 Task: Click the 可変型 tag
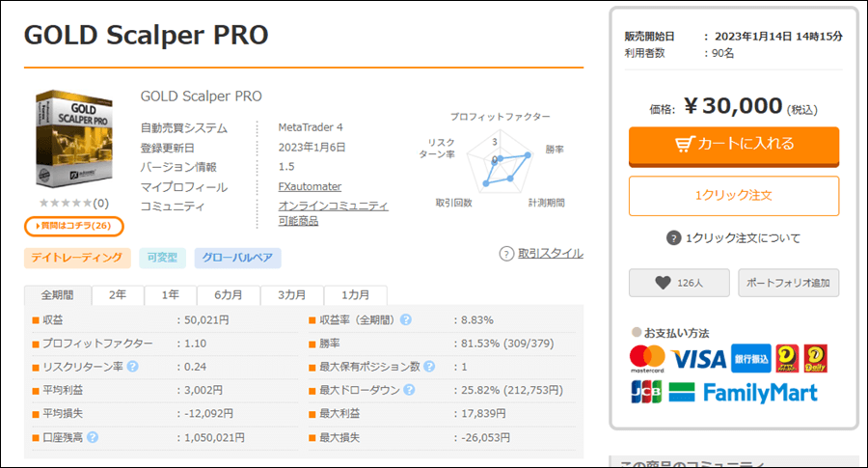162,258
